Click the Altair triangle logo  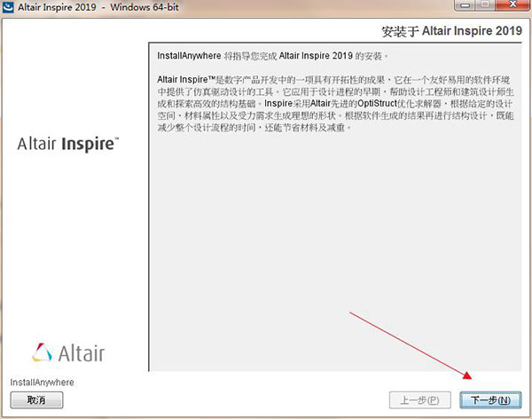pyautogui.click(x=43, y=352)
